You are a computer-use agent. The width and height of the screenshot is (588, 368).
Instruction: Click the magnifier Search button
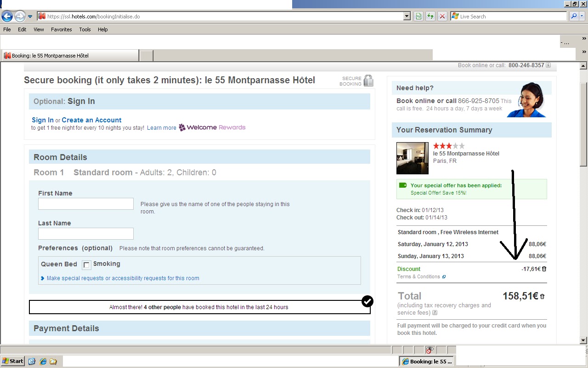[574, 16]
